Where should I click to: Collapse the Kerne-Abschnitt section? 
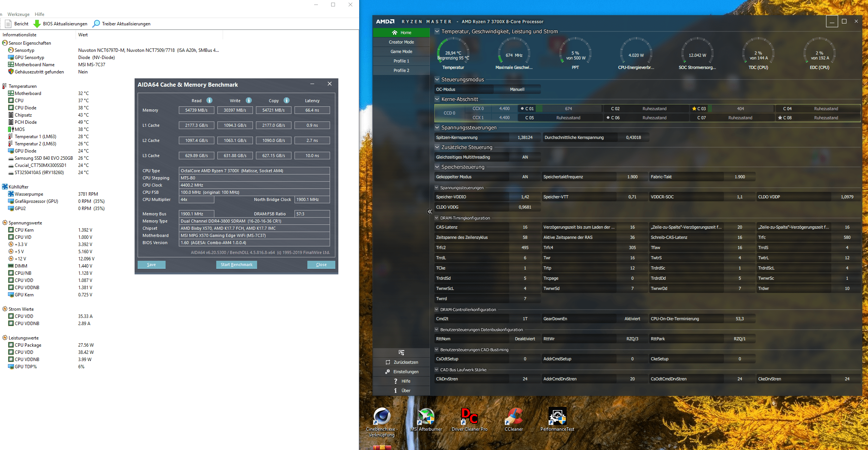tap(437, 99)
